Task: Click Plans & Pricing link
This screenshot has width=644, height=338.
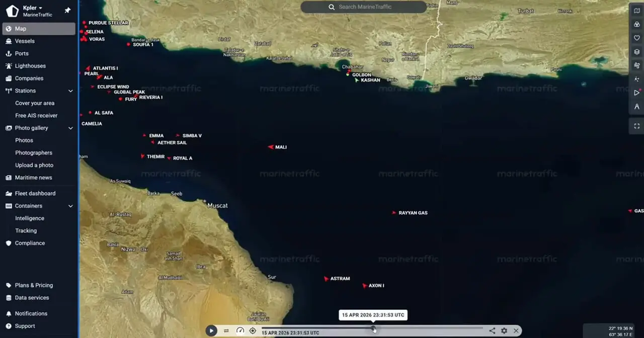Action: [x=34, y=285]
